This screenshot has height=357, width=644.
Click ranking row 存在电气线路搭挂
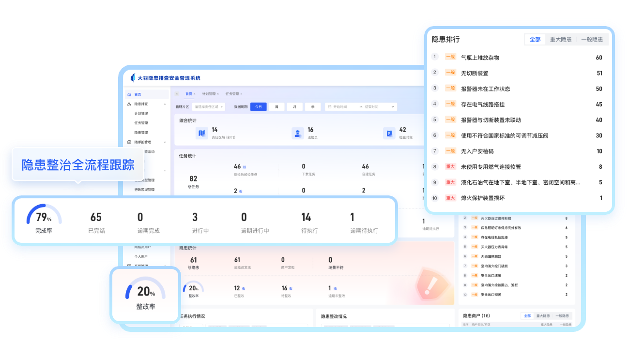click(x=517, y=104)
